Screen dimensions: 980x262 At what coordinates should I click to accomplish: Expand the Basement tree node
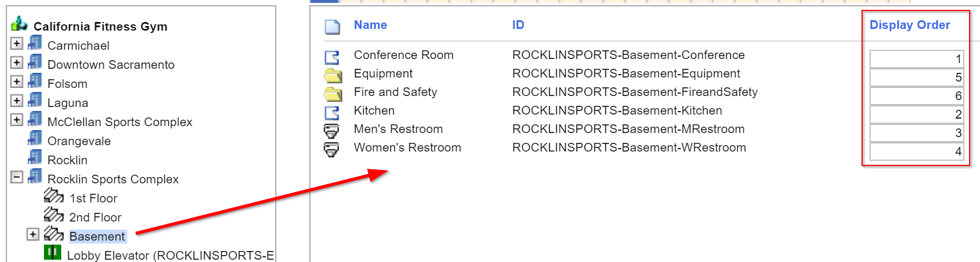(x=33, y=234)
